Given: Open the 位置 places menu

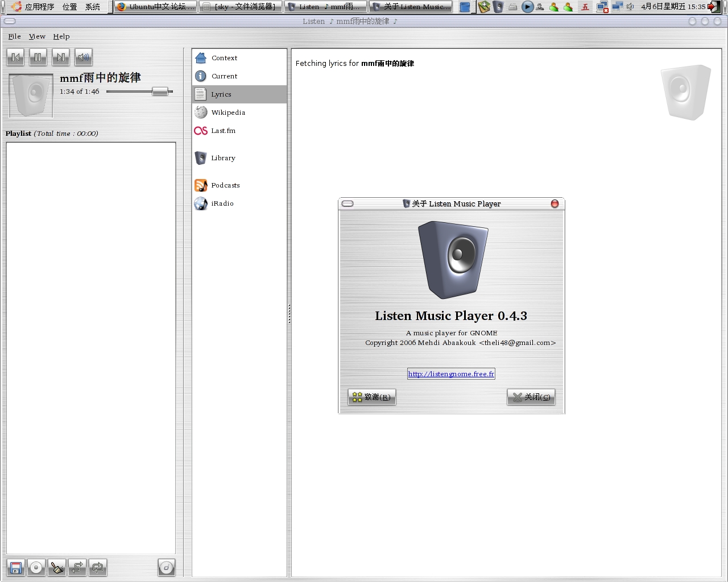Looking at the screenshot, I should click(x=70, y=7).
